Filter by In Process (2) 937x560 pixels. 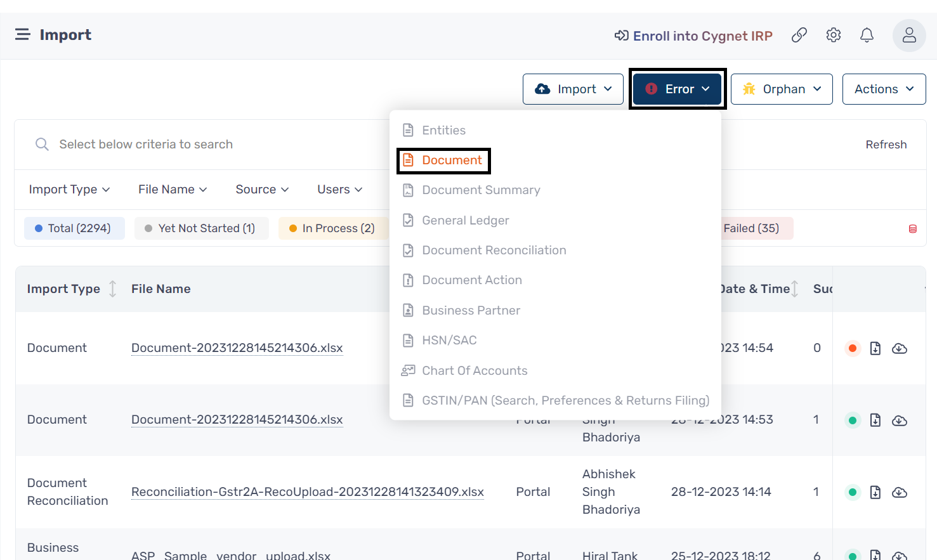pyautogui.click(x=334, y=228)
